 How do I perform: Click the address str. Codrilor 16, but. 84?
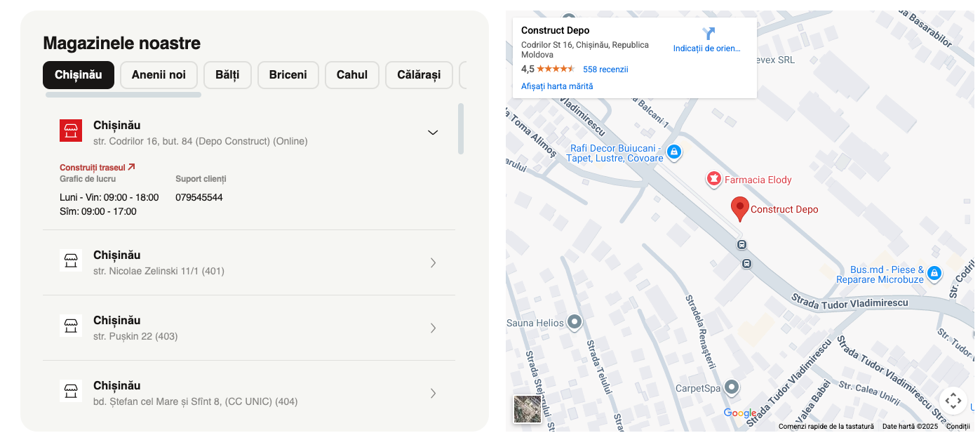(x=201, y=141)
